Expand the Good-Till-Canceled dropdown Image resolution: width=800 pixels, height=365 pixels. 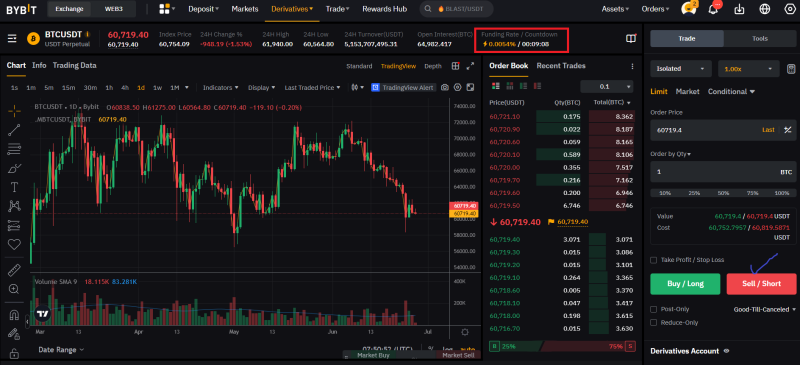pyautogui.click(x=764, y=309)
